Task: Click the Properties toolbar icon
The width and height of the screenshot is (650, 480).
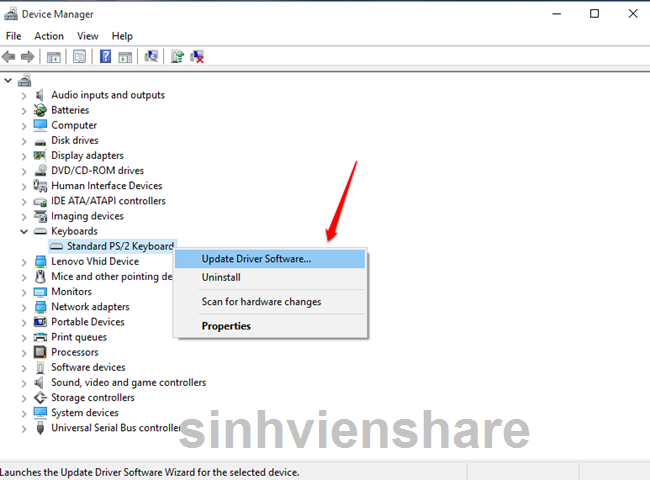Action: tap(79, 57)
